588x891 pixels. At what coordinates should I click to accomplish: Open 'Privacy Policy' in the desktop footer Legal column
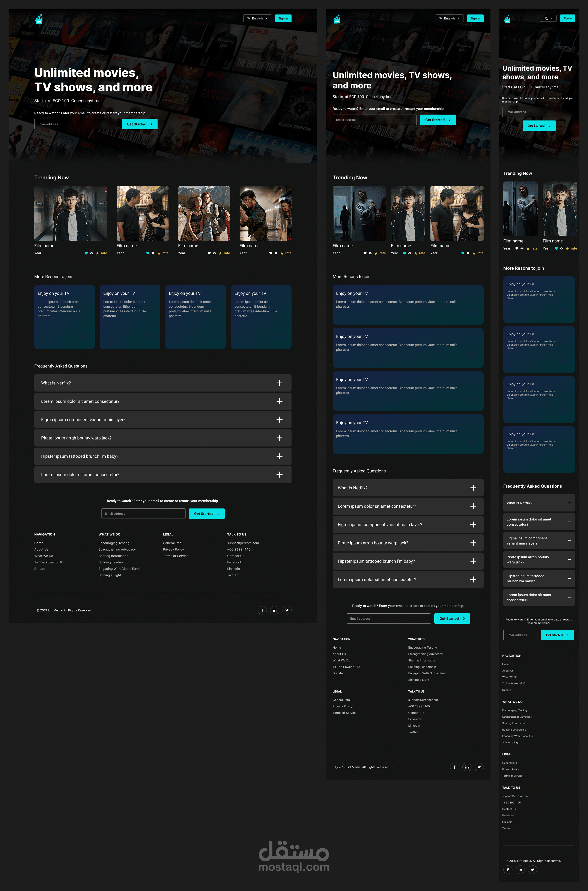pos(173,549)
